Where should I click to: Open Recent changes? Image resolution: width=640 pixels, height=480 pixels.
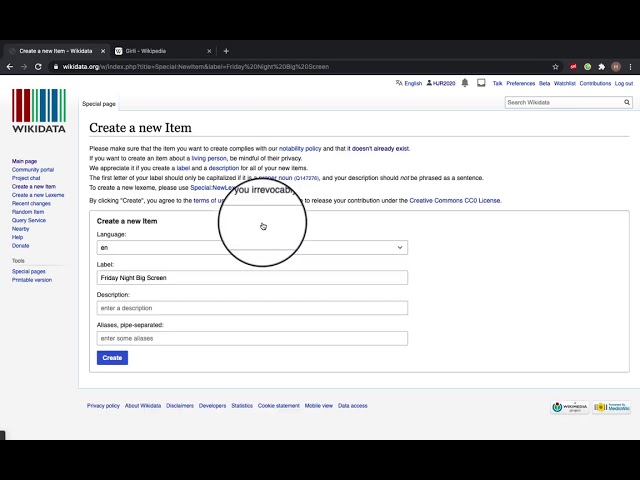point(31,203)
